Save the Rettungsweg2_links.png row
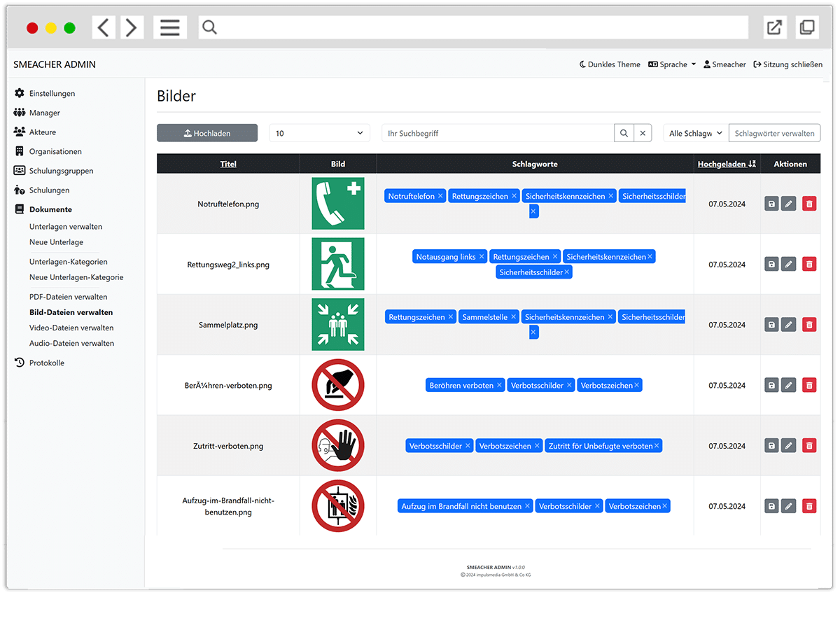 (771, 264)
